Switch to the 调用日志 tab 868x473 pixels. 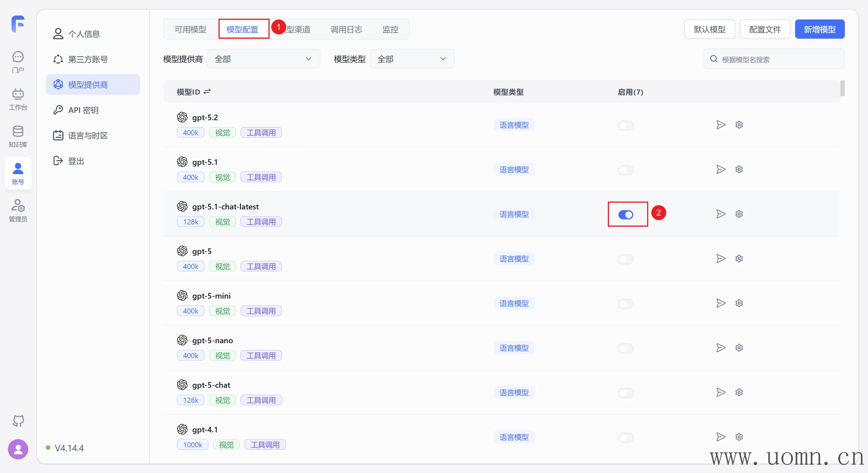coord(346,29)
